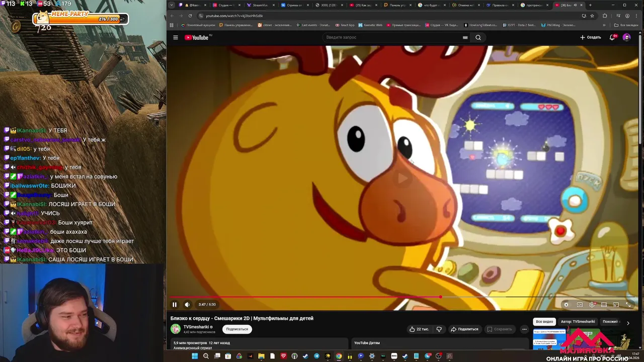The width and height of the screenshot is (644, 362).
Task: Pause the YouTube video
Action: [x=175, y=304]
